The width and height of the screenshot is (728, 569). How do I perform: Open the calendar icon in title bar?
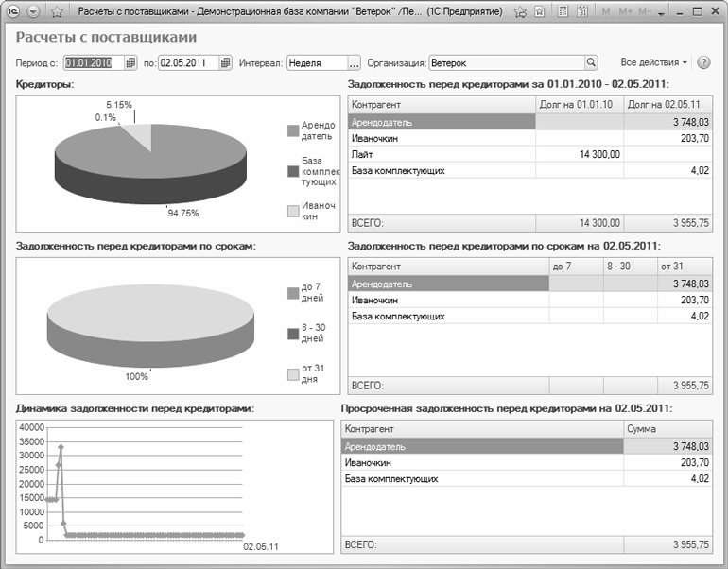click(x=582, y=11)
